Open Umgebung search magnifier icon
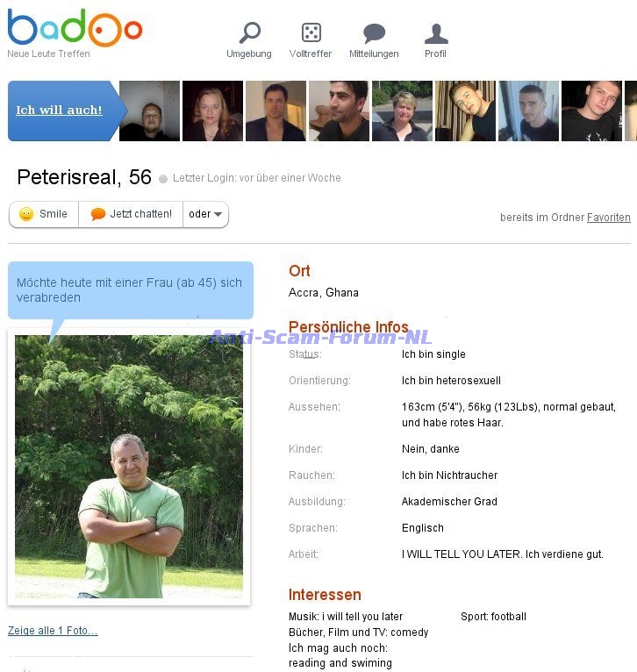 point(249,33)
